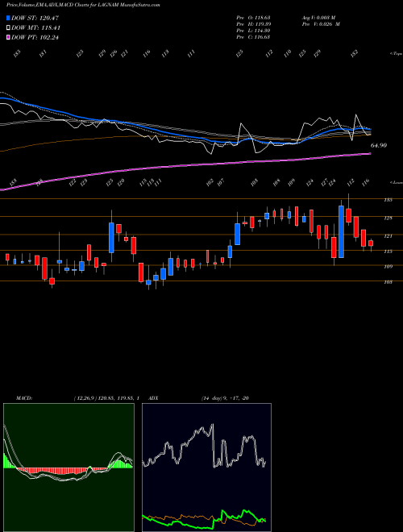
Task: Click the 'Pre H: 119.39' high value
Action: click(253, 24)
